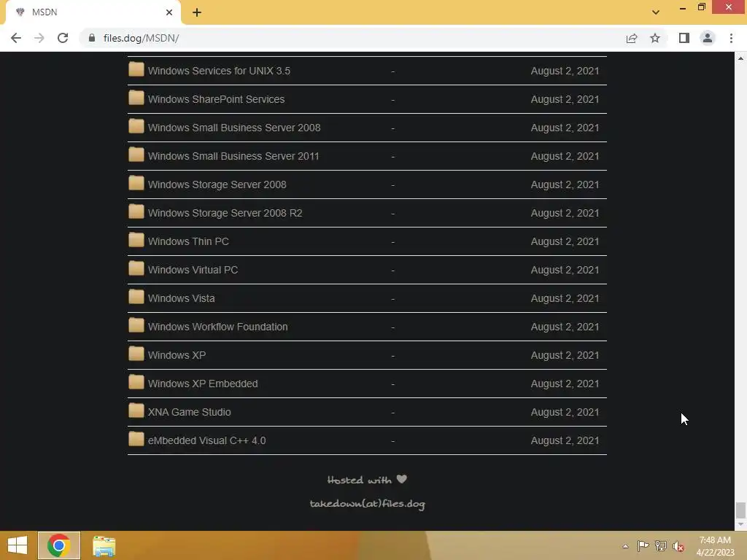The height and width of the screenshot is (560, 747).
Task: Open the Windows Storage Server 2008 link
Action: [x=217, y=184]
